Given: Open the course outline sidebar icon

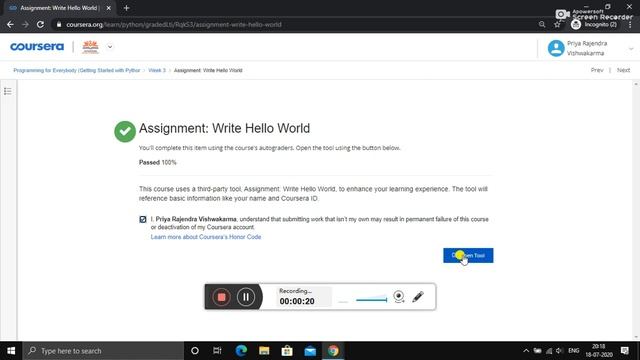Looking at the screenshot, I should [x=8, y=91].
